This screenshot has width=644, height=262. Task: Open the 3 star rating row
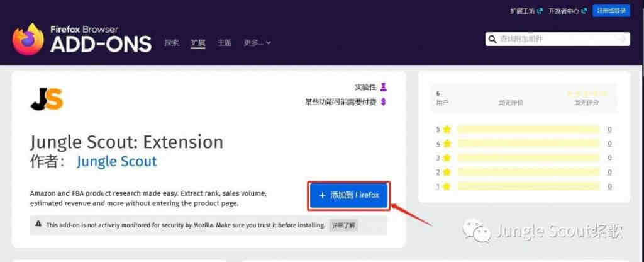coord(524,158)
